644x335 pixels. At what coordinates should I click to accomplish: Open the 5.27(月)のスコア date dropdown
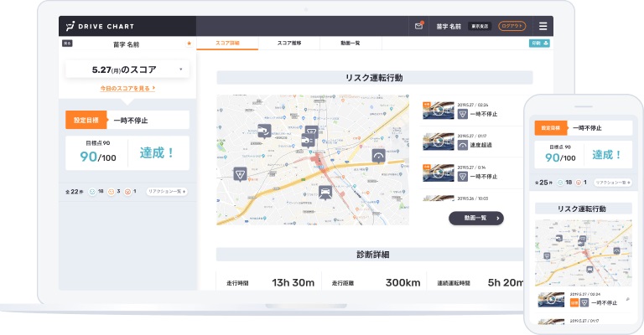[x=127, y=70]
